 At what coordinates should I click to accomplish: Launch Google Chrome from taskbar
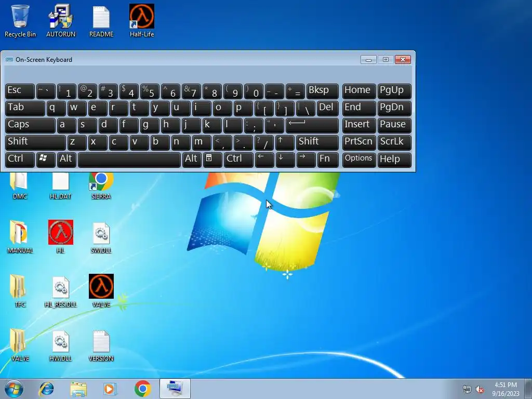click(142, 389)
